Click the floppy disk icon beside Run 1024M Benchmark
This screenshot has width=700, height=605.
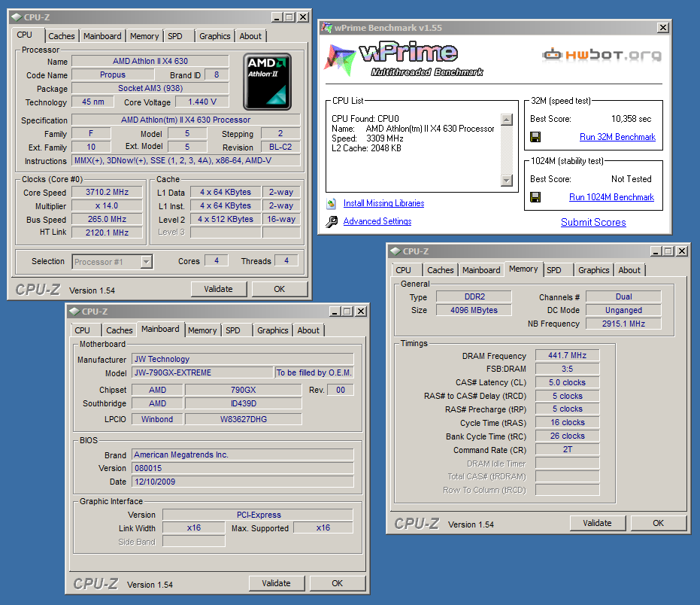point(535,197)
